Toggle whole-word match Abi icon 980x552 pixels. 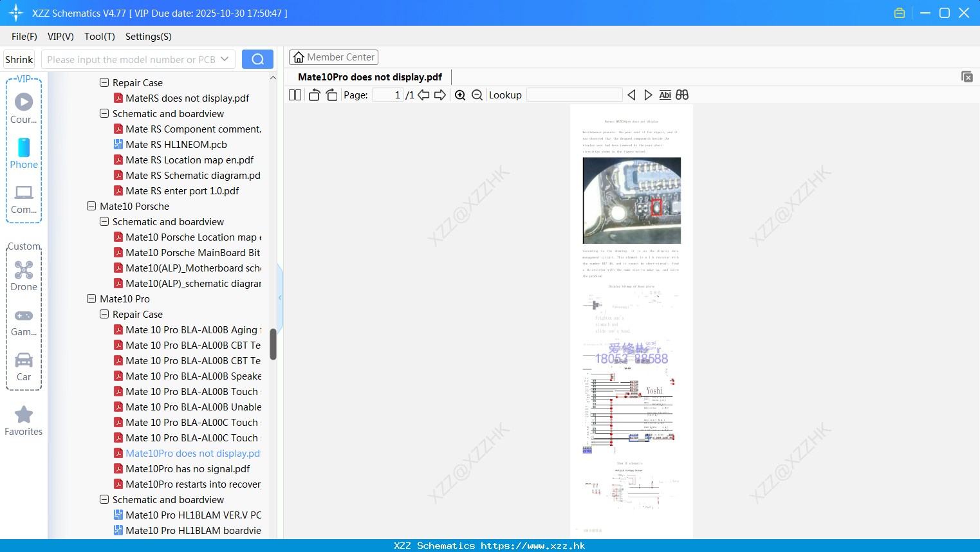[665, 95]
